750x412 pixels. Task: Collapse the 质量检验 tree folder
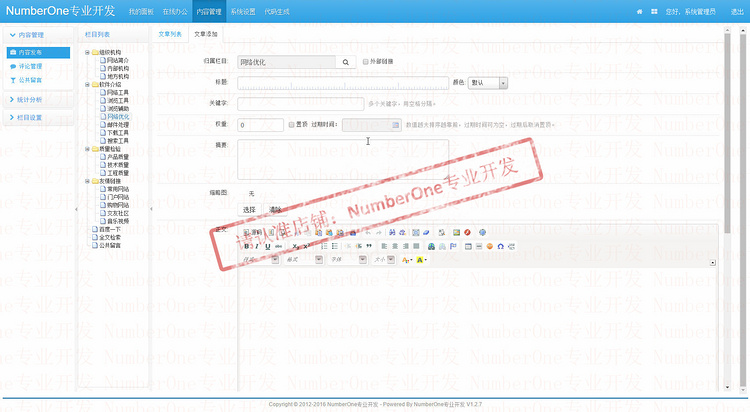click(87, 149)
